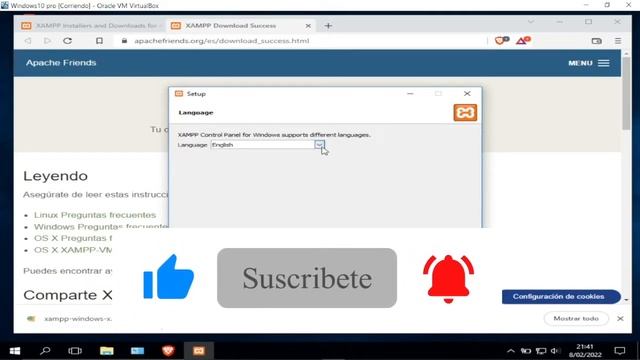Minimize the Setup dialog
Viewport: 640px width, 360px height.
[410, 93]
